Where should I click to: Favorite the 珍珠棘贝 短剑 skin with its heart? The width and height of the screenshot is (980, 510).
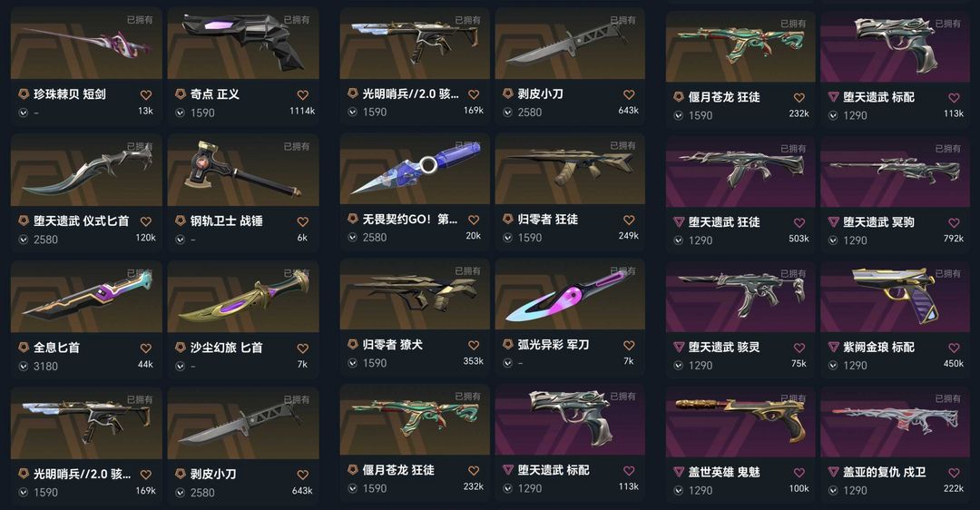point(145,95)
